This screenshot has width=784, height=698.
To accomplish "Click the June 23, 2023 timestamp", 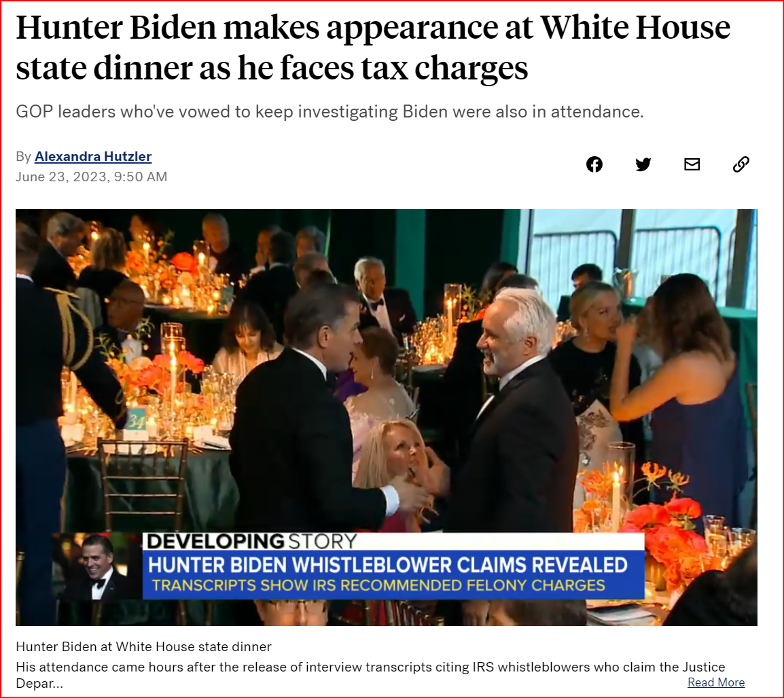I will (x=91, y=177).
